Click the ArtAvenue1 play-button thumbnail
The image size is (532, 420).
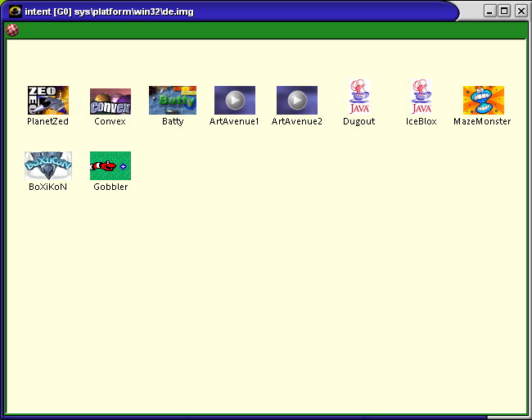[x=234, y=100]
